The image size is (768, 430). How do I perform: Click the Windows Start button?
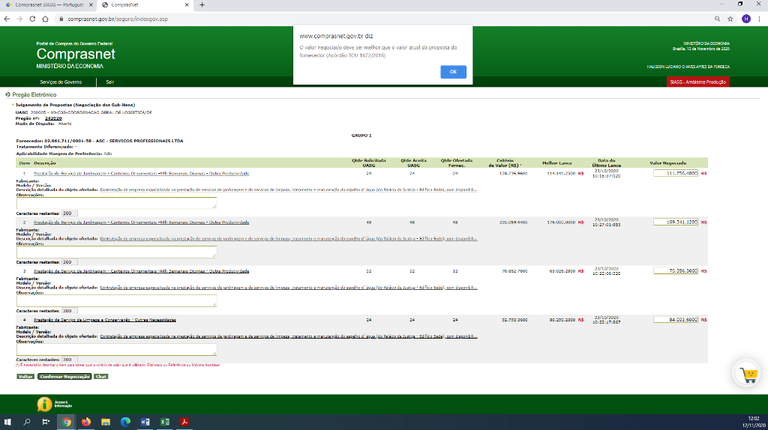(8, 422)
